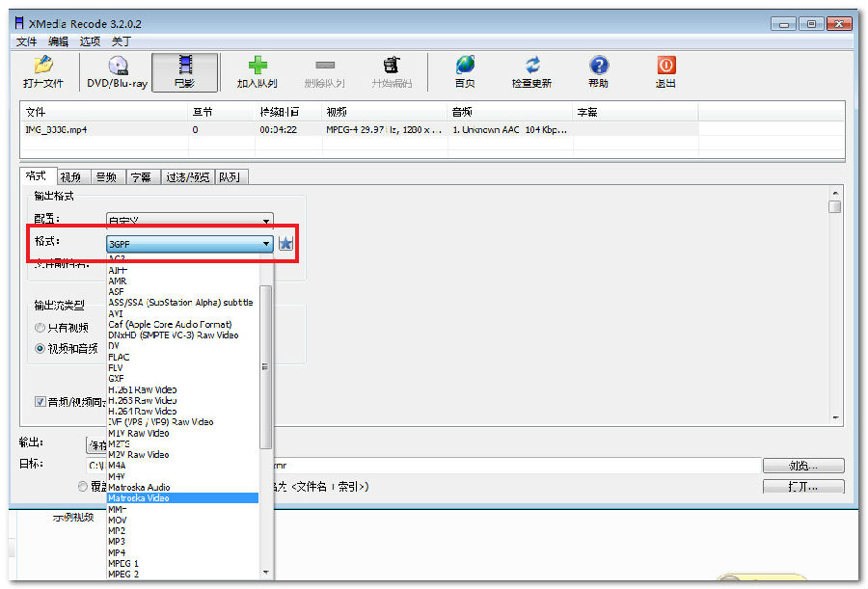The width and height of the screenshot is (868, 589).
Task: Click the Audio column header
Action: tap(509, 112)
